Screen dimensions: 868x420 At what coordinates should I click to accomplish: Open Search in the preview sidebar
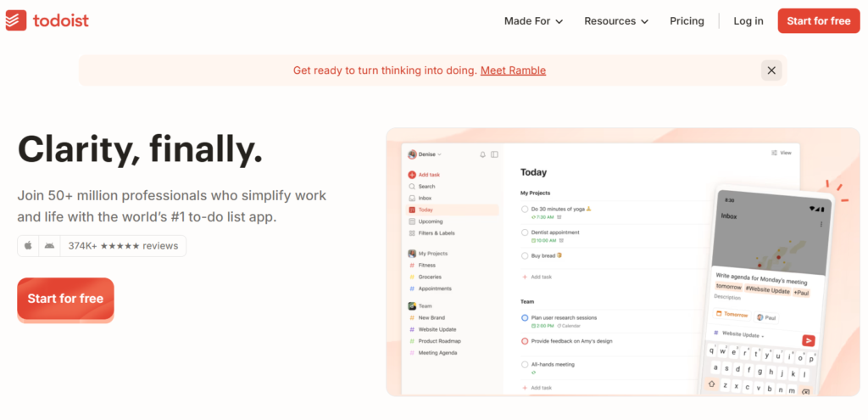[422, 186]
